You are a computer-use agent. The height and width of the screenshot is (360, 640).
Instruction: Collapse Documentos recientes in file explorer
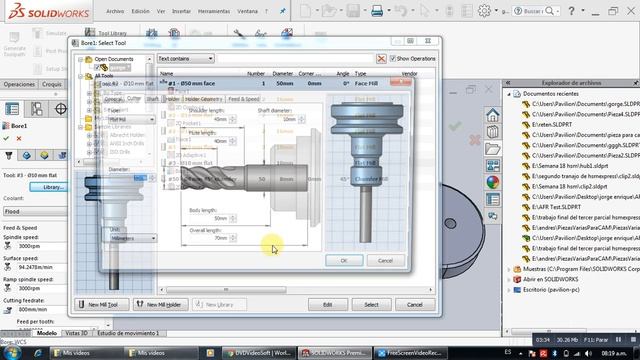click(509, 94)
